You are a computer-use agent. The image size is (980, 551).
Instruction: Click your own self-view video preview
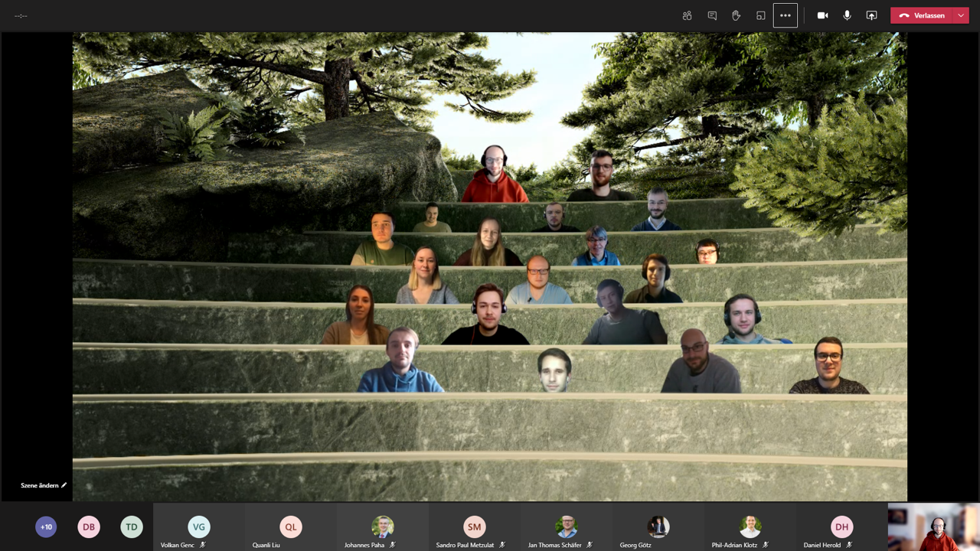tap(933, 527)
